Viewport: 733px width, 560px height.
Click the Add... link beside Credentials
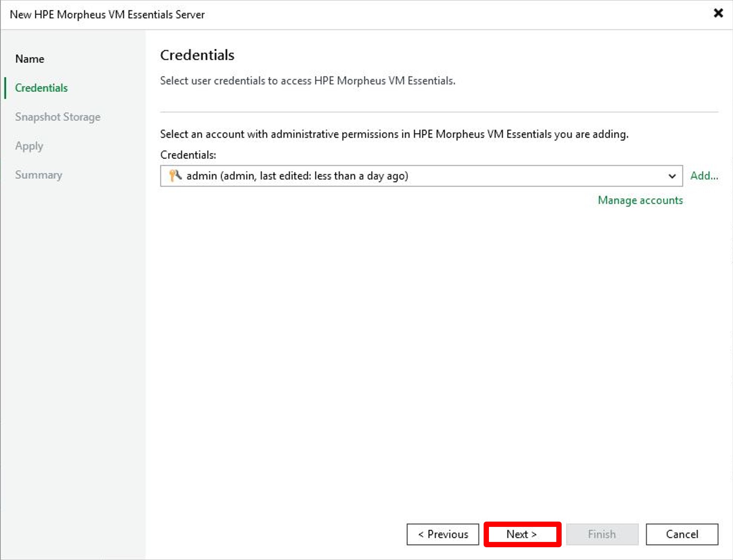point(704,176)
